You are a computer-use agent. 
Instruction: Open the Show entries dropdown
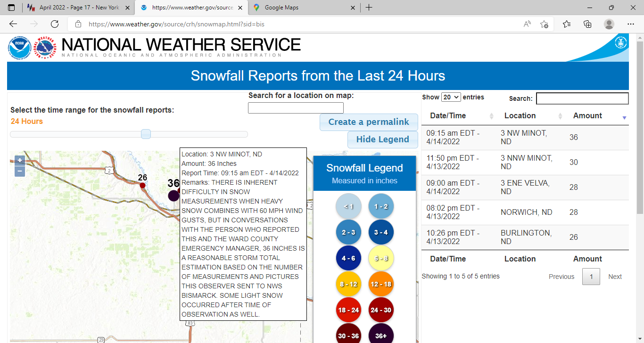451,97
